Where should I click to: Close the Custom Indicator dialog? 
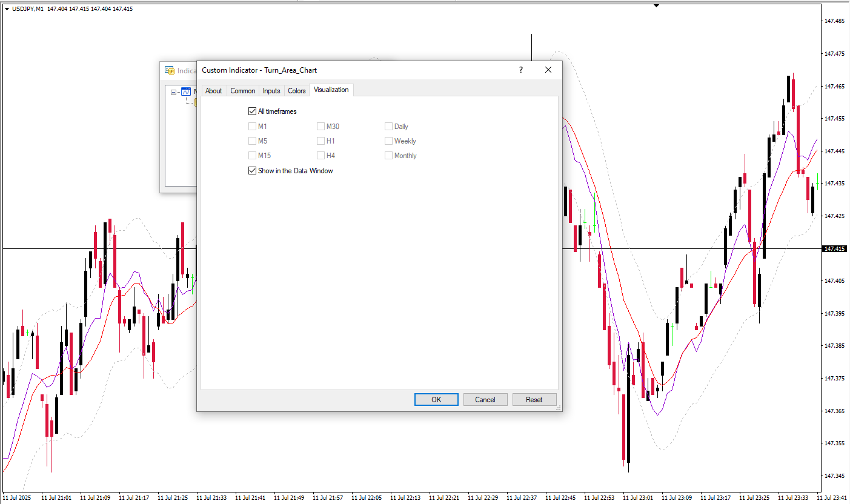tap(548, 70)
